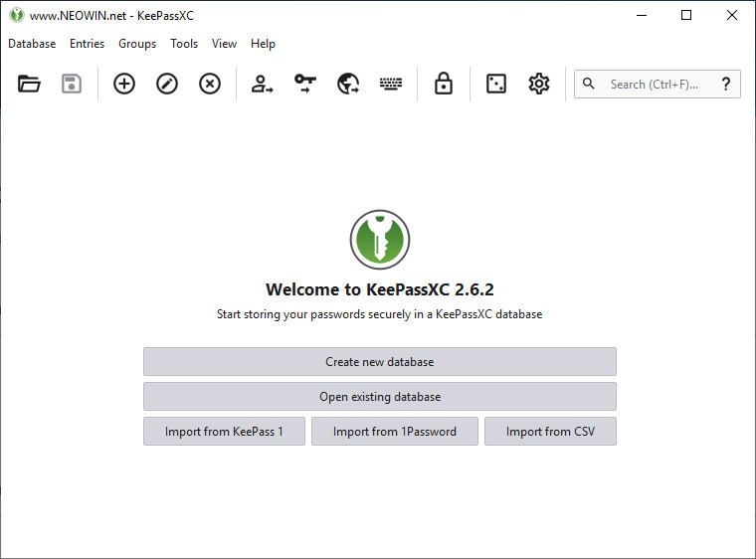Choose Import from 1Password
Screen dimensions: 756x559
pyautogui.click(x=395, y=432)
